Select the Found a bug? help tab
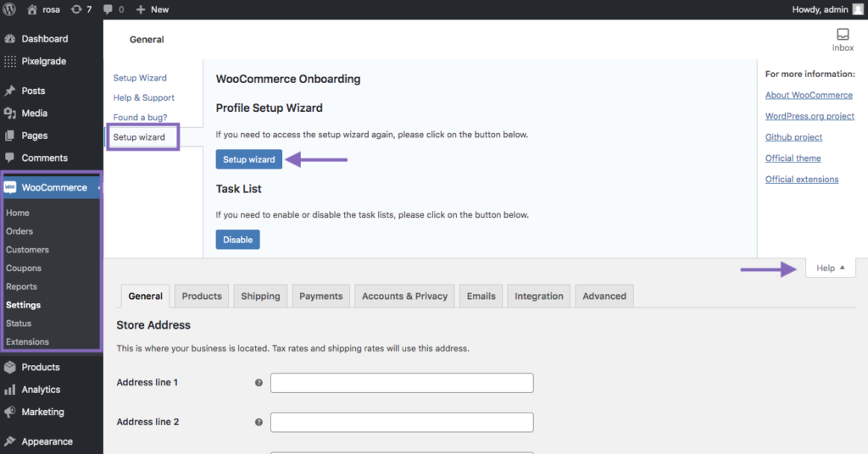This screenshot has width=868, height=454. click(x=140, y=117)
